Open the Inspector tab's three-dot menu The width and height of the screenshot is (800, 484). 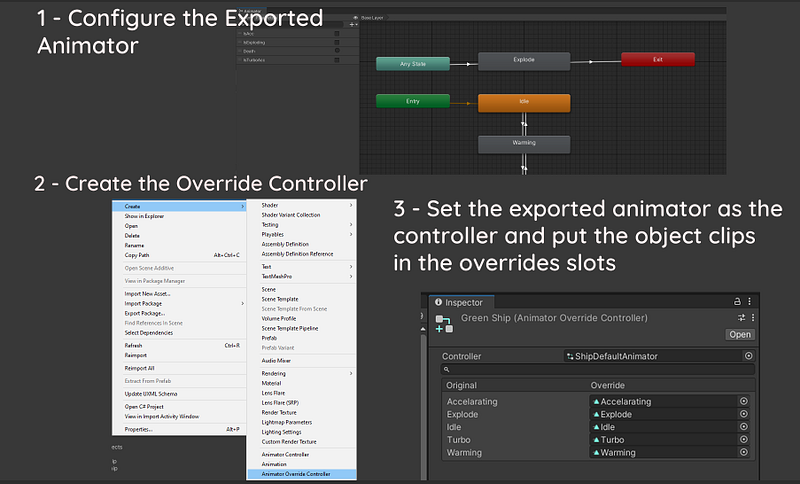click(x=749, y=301)
